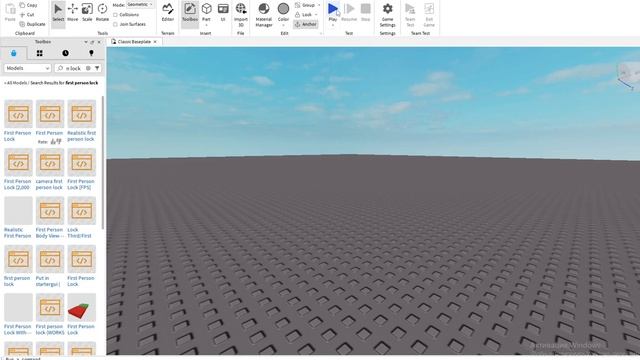Click the All Models breadcrumb link
640x360 pixels.
16,83
